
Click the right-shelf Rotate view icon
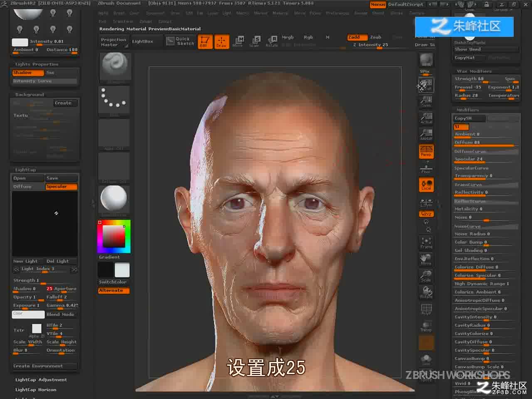click(x=426, y=292)
